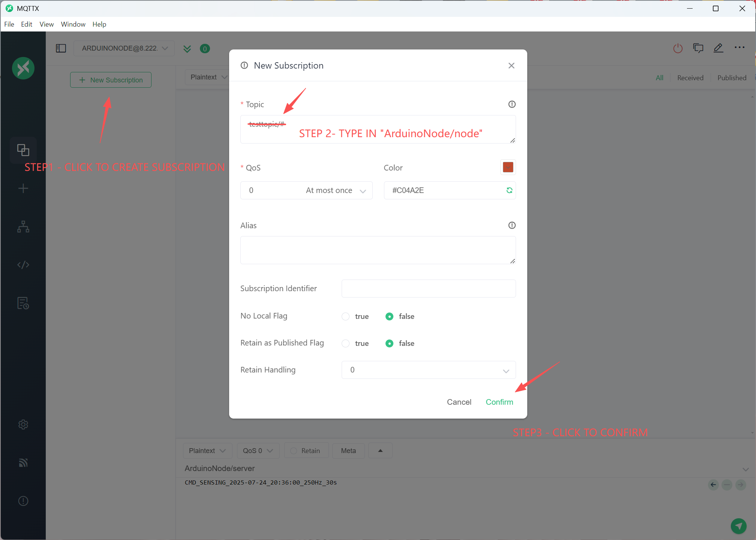Click the send message button
This screenshot has height=540, width=756.
pos(738,526)
